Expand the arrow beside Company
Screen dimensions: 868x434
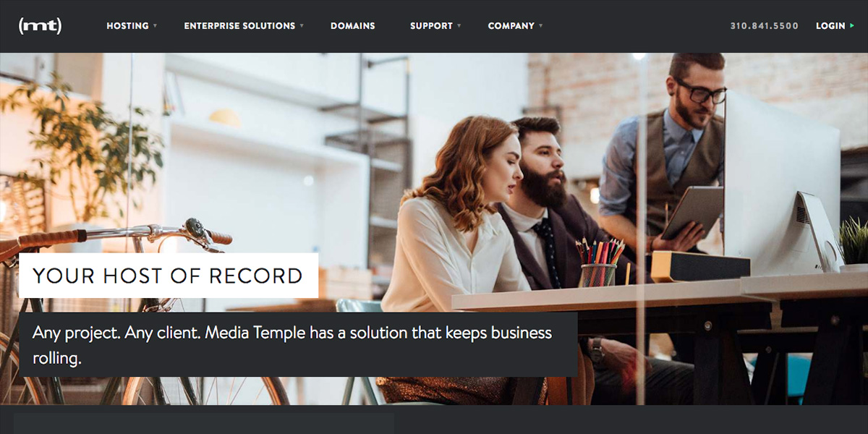point(540,26)
